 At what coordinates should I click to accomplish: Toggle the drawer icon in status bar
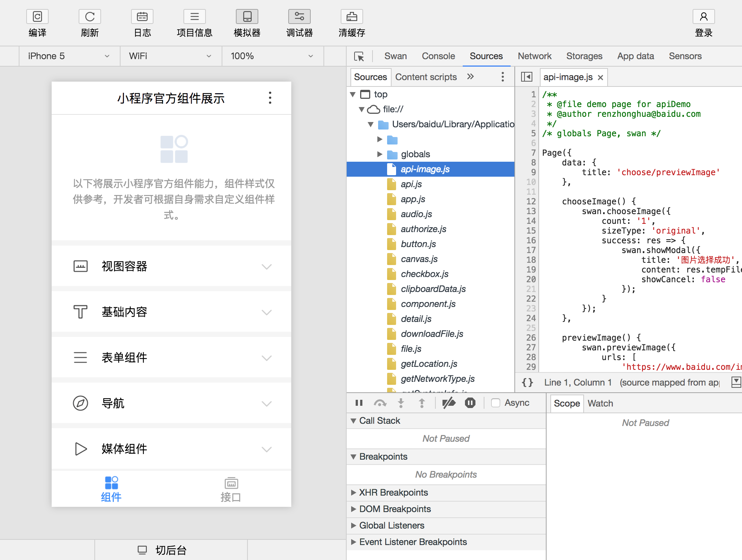pyautogui.click(x=736, y=382)
